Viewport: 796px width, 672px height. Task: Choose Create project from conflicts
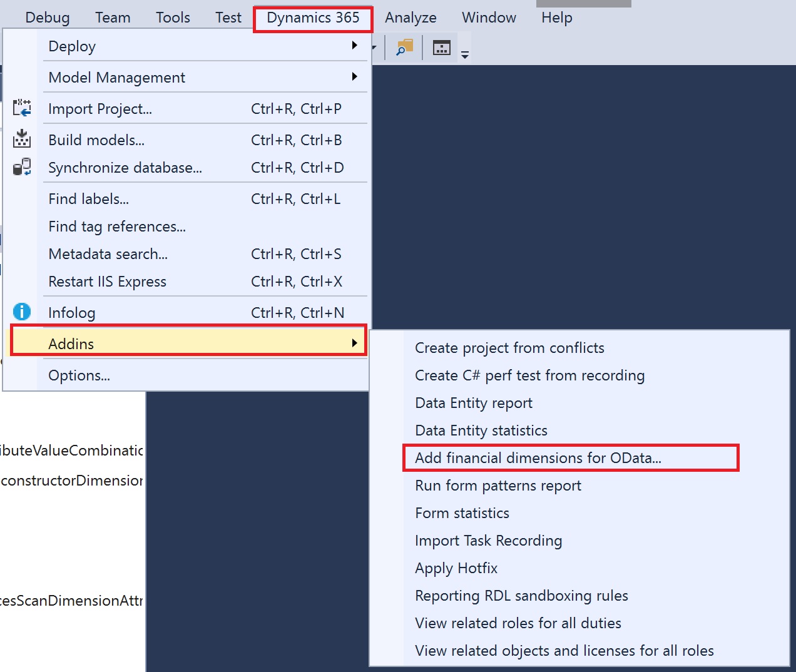[x=509, y=348]
